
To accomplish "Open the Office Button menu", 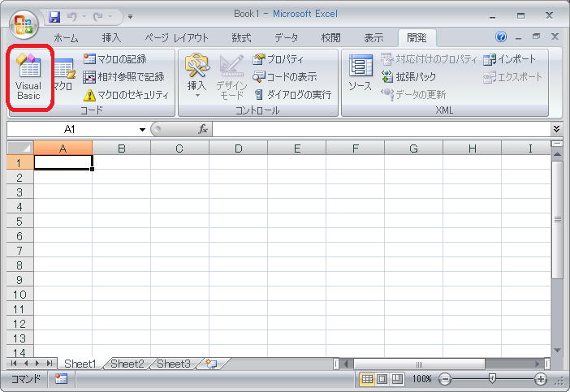I will click(x=24, y=24).
